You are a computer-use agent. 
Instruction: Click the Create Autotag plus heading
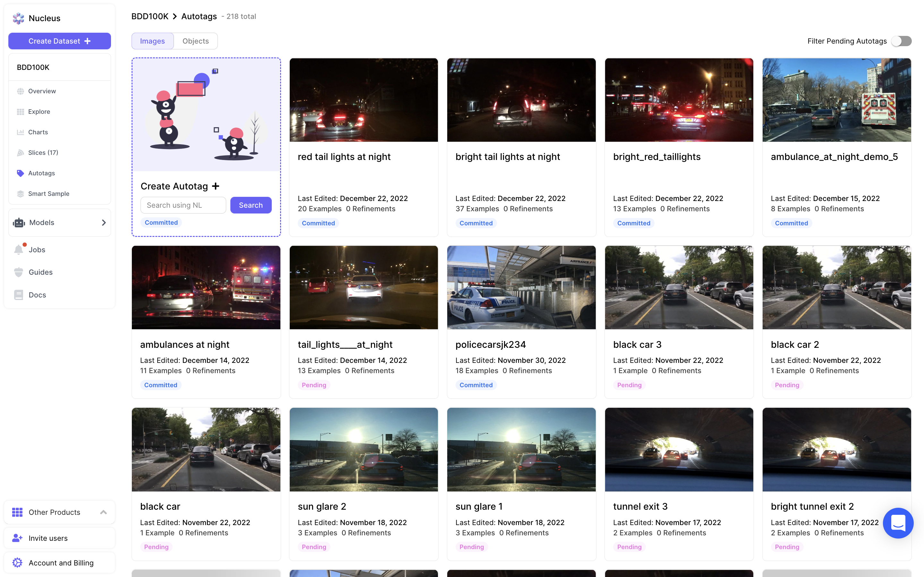[180, 186]
